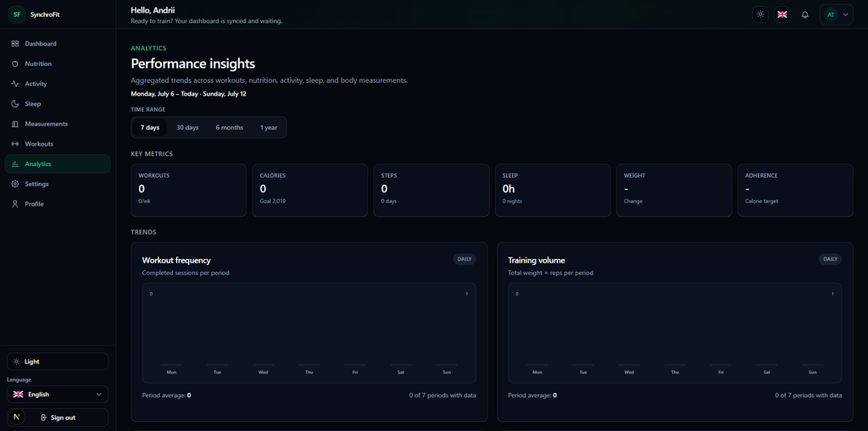
Task: Click the Sleep 0h metric card
Action: [x=553, y=191]
